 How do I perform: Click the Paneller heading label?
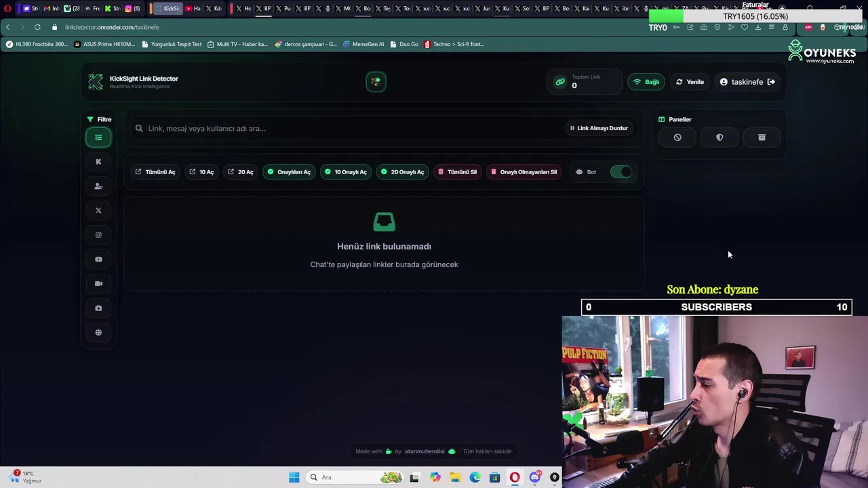(x=680, y=119)
